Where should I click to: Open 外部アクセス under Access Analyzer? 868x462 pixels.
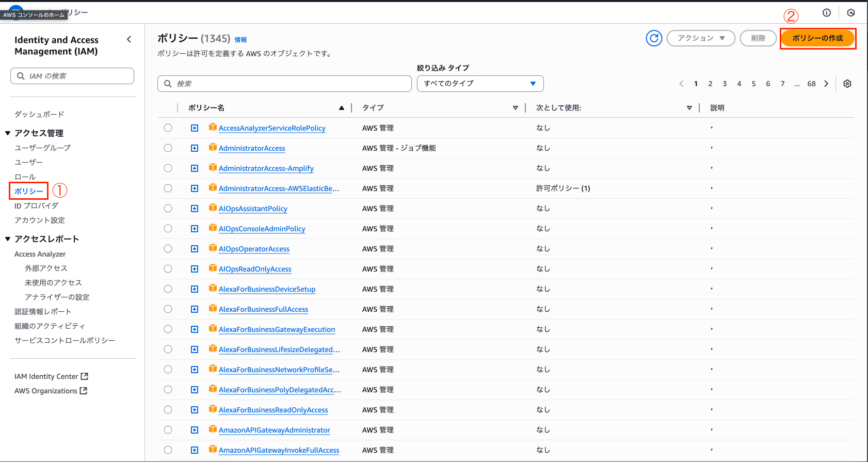tap(46, 268)
